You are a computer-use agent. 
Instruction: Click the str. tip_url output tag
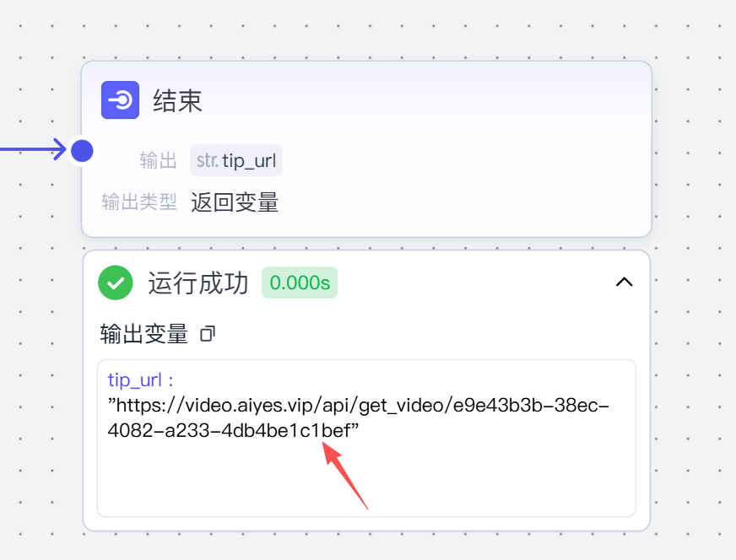coord(236,160)
